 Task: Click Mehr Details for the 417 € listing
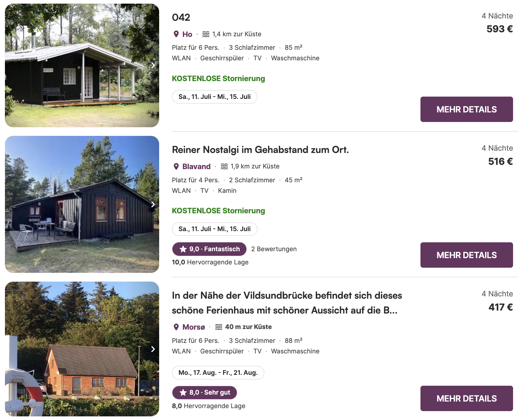[x=466, y=399]
